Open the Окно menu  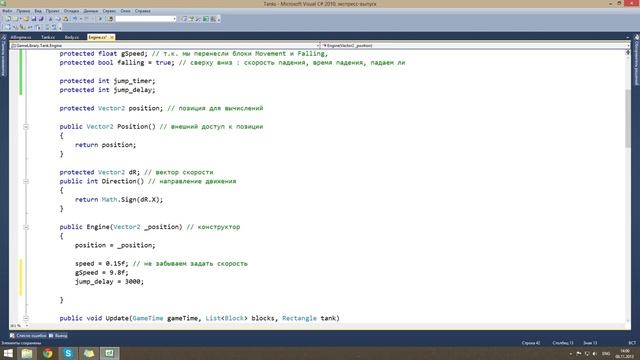click(126, 11)
